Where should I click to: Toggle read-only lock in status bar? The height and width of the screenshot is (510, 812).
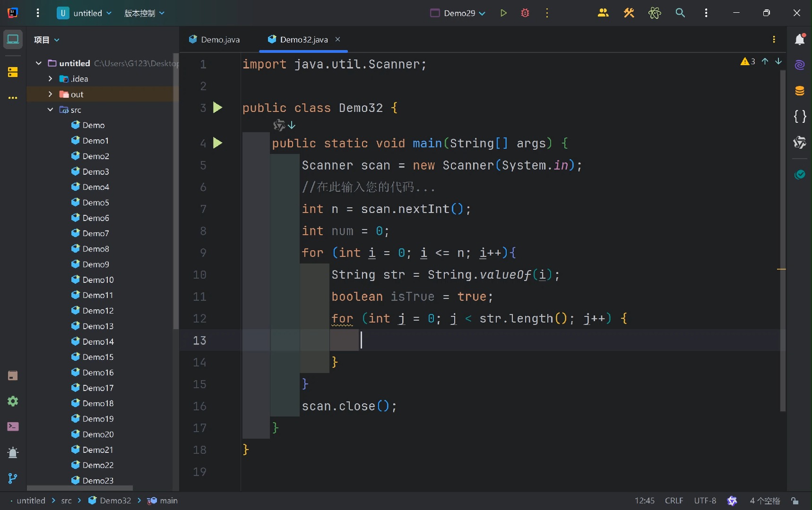[795, 501]
